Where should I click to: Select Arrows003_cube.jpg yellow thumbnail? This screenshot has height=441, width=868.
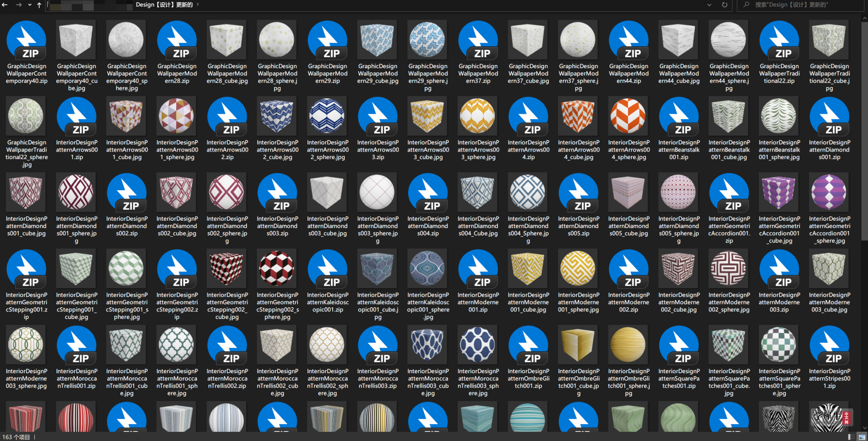coord(428,116)
